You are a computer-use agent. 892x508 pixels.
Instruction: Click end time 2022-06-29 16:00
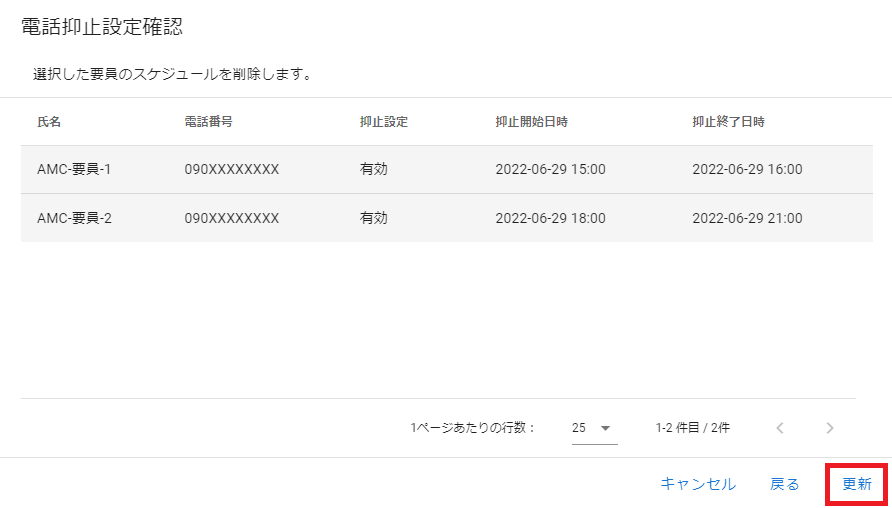pyautogui.click(x=747, y=170)
